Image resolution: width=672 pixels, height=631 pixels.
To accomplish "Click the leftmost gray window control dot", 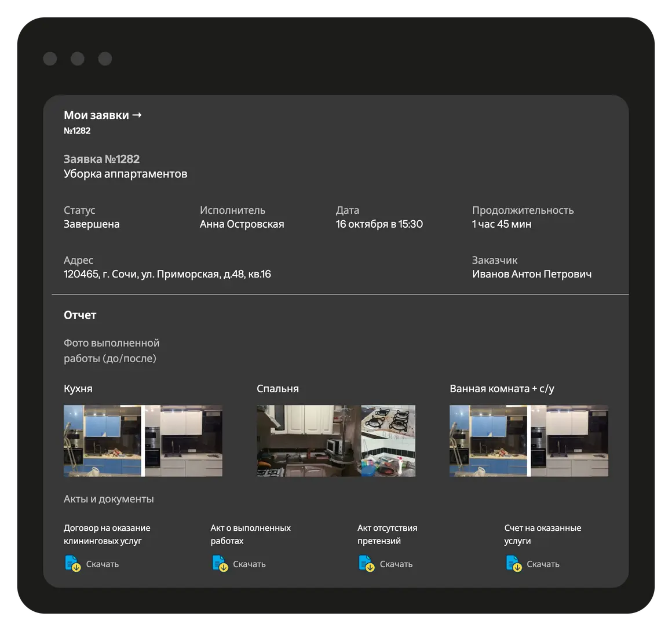I will coord(50,59).
